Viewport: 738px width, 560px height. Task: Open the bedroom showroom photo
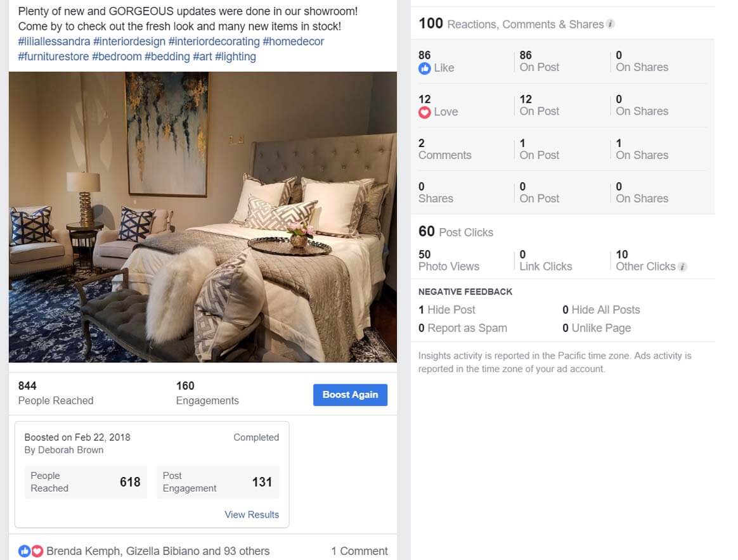tap(203, 217)
